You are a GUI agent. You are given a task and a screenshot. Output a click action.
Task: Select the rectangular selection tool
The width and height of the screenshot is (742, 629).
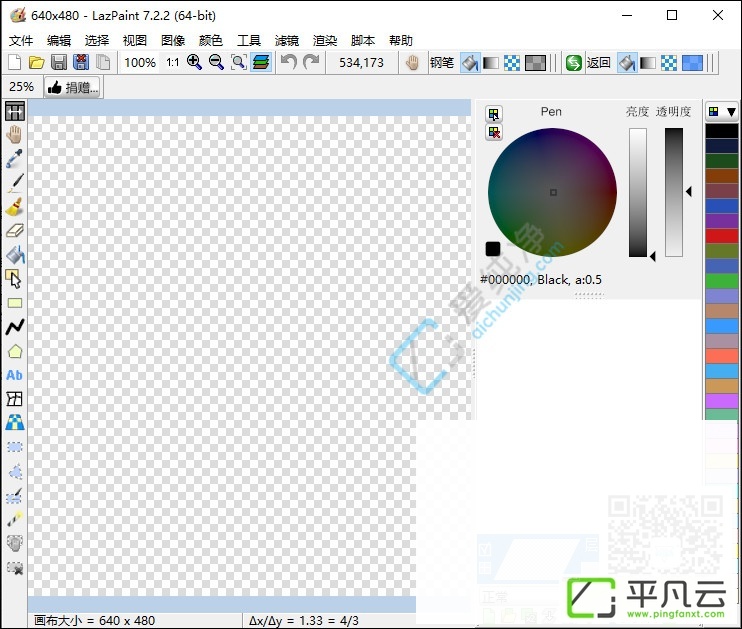point(15,447)
